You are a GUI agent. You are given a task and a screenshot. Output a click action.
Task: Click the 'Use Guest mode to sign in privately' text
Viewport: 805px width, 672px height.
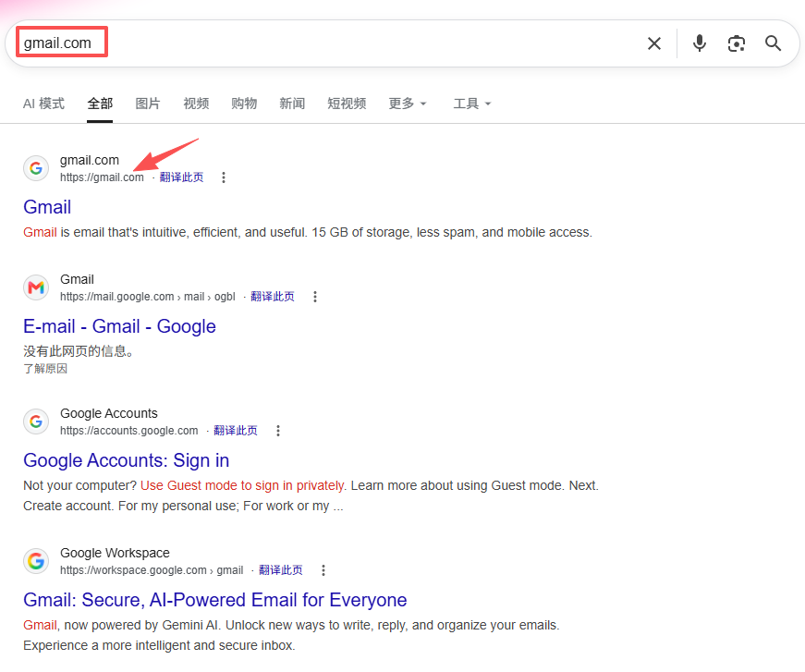(242, 485)
